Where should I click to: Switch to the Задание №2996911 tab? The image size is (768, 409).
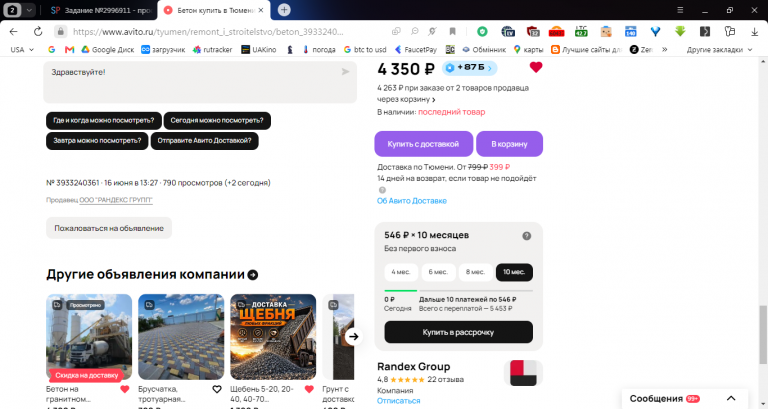[x=101, y=10]
